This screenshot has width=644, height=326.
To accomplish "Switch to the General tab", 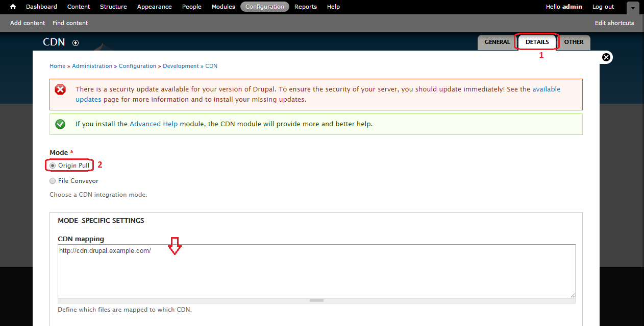I will 497,42.
